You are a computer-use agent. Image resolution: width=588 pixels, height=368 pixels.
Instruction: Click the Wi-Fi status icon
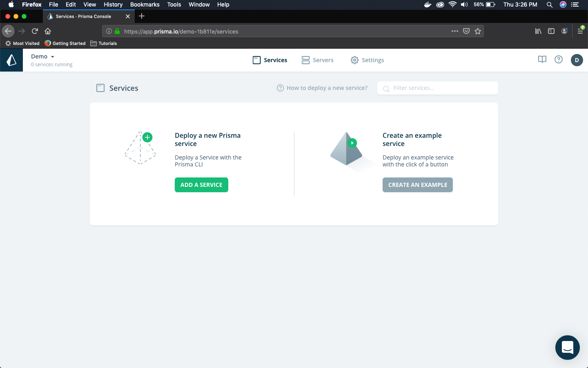coord(452,4)
